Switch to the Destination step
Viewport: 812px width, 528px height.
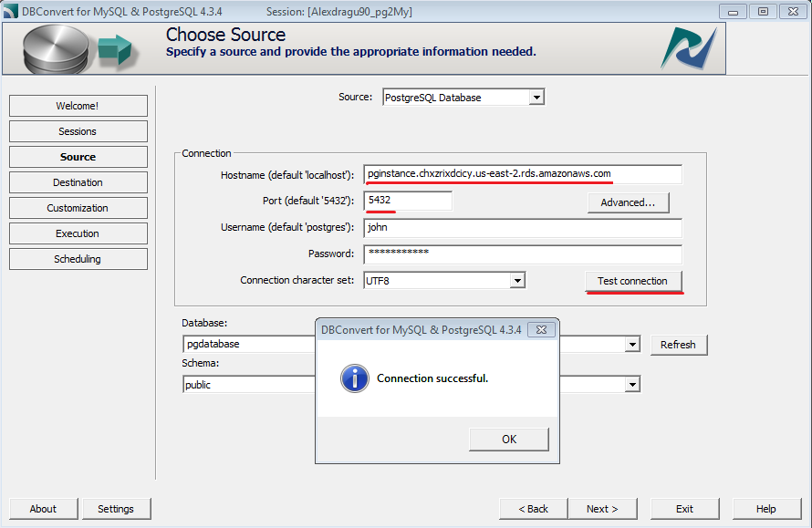point(78,182)
